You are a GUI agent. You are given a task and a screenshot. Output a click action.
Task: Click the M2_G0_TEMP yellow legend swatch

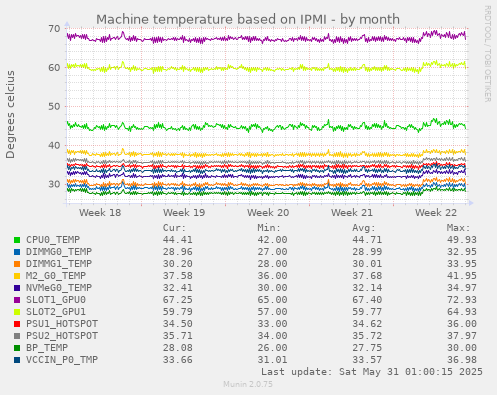tap(17, 276)
